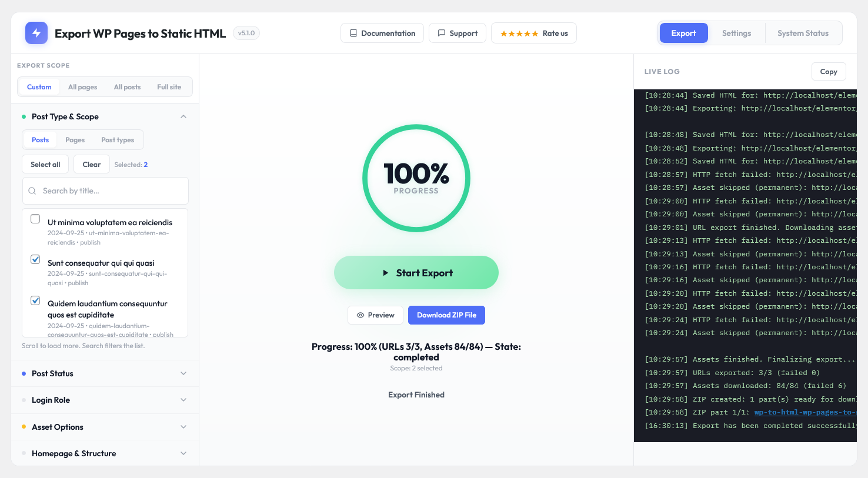Click the Download ZIP File button
868x478 pixels.
coord(446,315)
